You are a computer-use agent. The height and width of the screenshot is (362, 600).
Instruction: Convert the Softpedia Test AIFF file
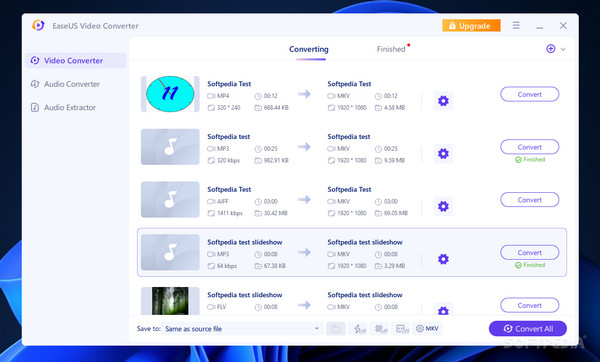click(530, 200)
